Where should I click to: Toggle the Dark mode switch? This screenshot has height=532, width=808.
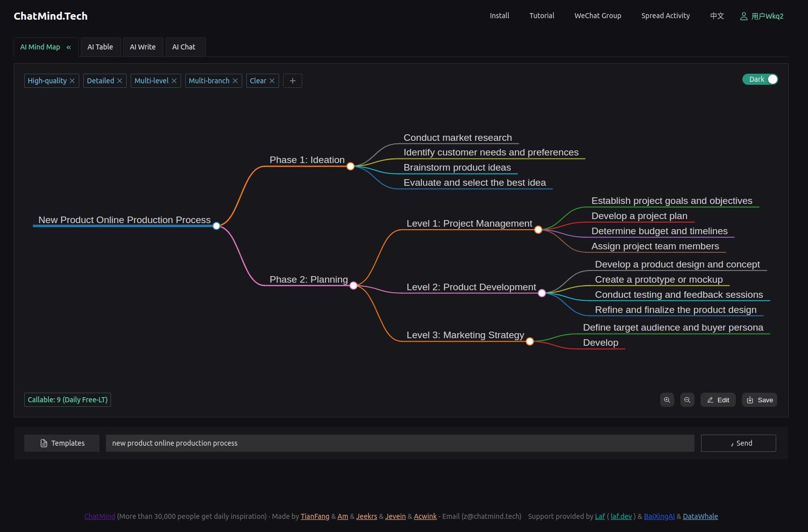pyautogui.click(x=760, y=79)
